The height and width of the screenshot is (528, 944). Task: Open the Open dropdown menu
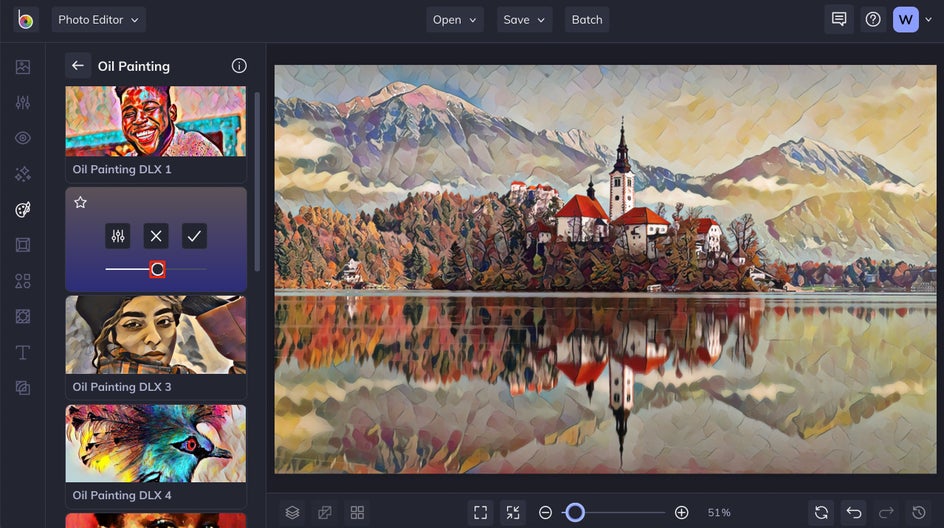point(455,20)
